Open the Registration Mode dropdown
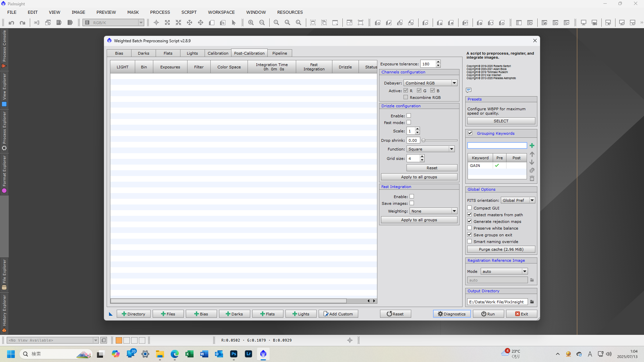The width and height of the screenshot is (644, 362). (504, 271)
